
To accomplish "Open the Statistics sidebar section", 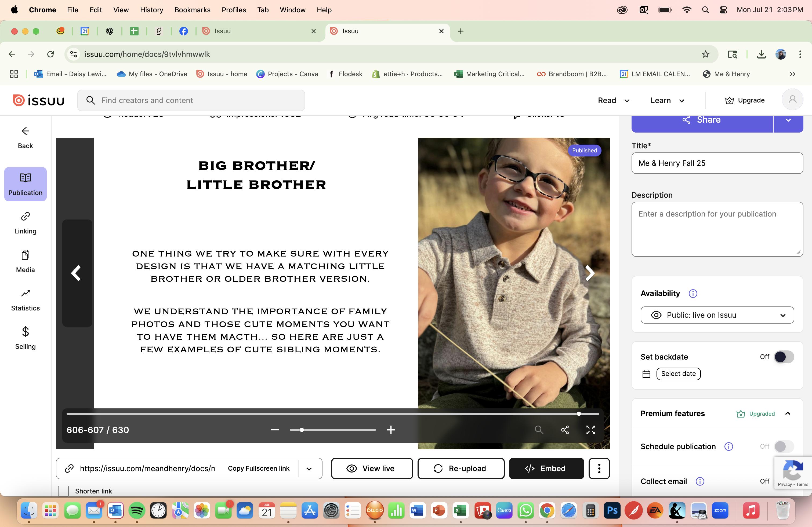I will tap(25, 300).
